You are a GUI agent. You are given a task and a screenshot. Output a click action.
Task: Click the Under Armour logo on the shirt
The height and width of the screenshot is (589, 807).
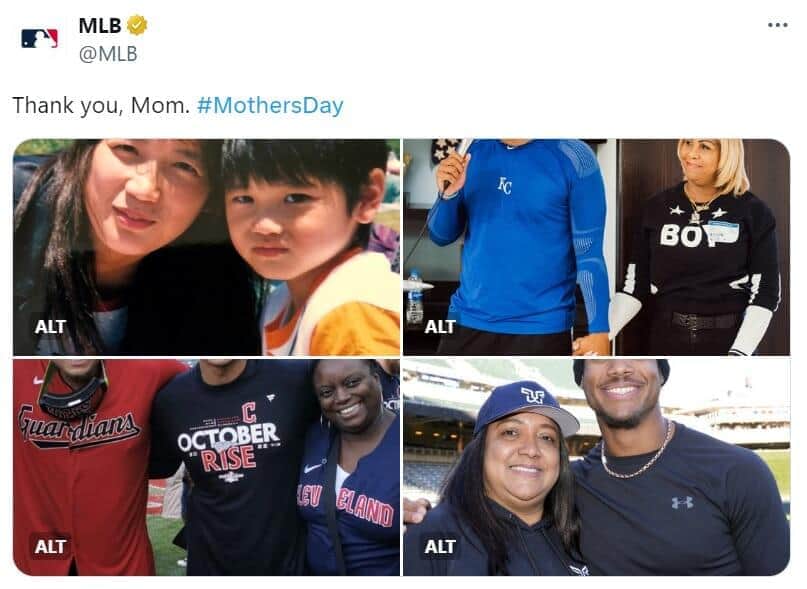point(682,500)
